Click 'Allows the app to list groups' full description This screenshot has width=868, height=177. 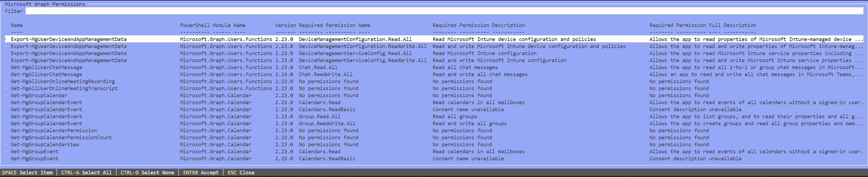click(x=756, y=117)
